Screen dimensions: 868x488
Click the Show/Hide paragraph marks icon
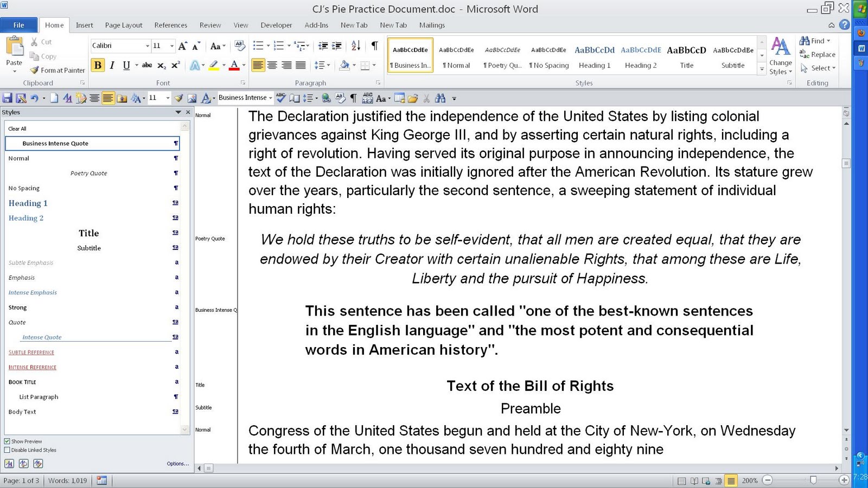[x=374, y=46]
